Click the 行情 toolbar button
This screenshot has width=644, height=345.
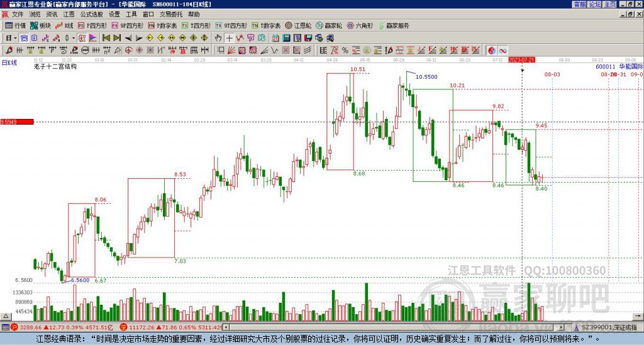pos(15,25)
